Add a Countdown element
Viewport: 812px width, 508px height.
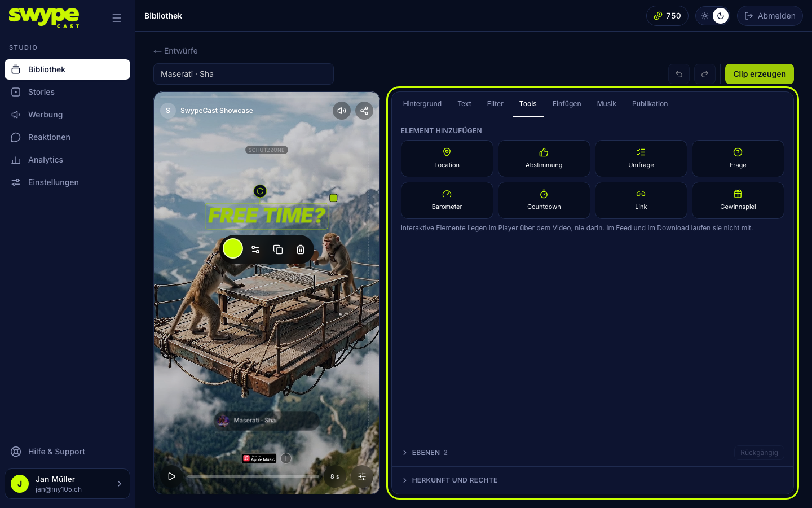coord(544,200)
